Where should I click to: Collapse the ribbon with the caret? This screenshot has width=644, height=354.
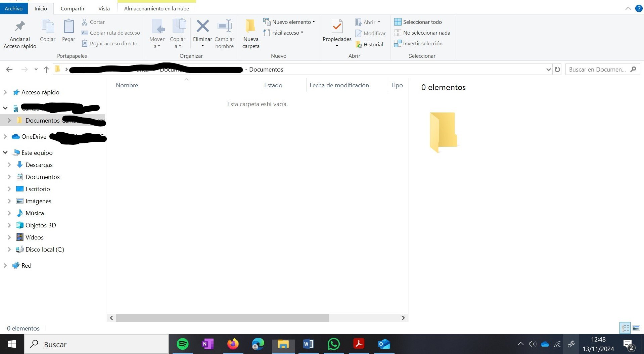click(628, 8)
